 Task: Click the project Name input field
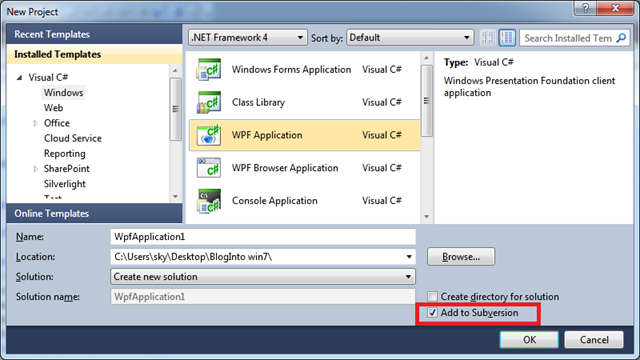[x=263, y=237]
